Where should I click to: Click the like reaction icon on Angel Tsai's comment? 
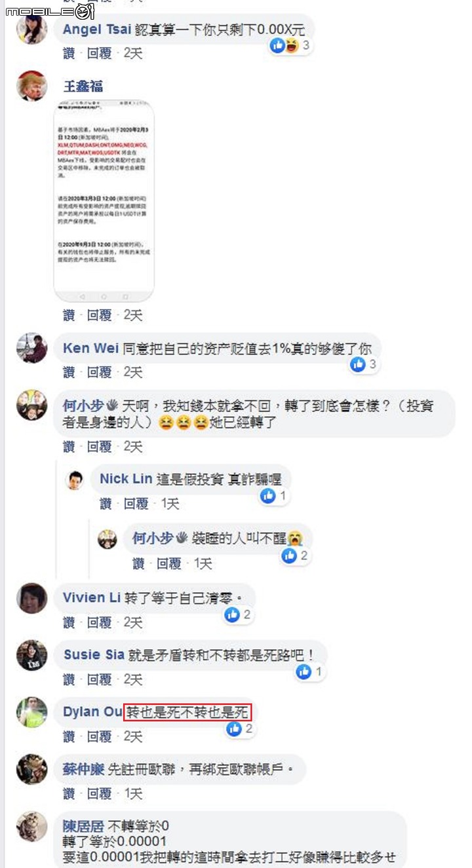(277, 46)
